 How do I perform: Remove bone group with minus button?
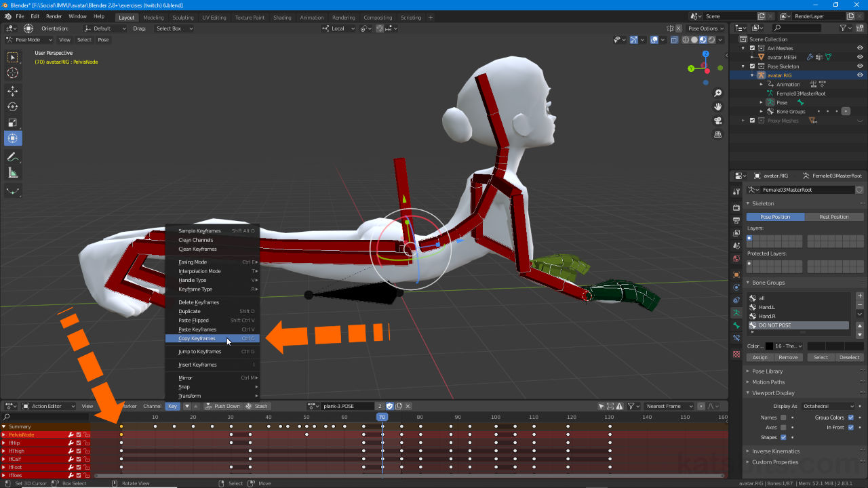point(860,305)
